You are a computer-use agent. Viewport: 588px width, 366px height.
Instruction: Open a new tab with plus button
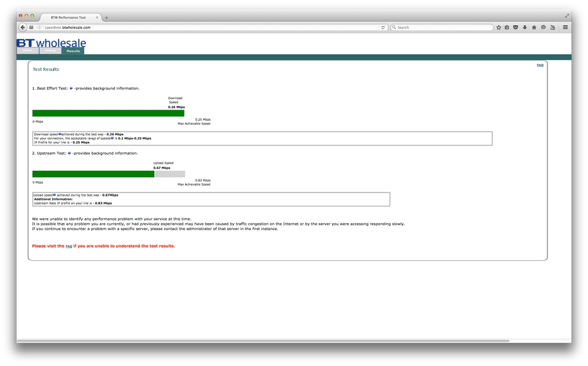pyautogui.click(x=107, y=18)
